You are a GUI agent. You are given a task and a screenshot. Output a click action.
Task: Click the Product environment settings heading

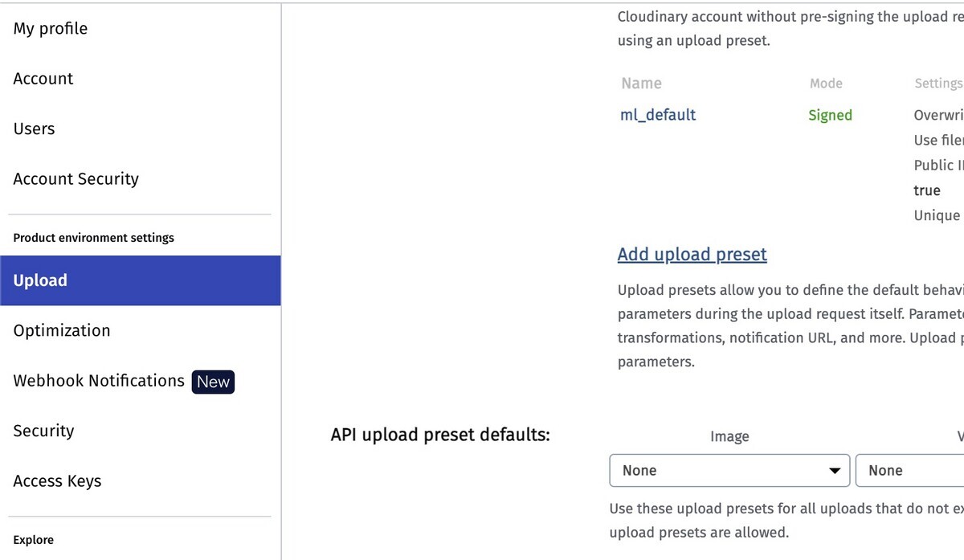pyautogui.click(x=93, y=238)
